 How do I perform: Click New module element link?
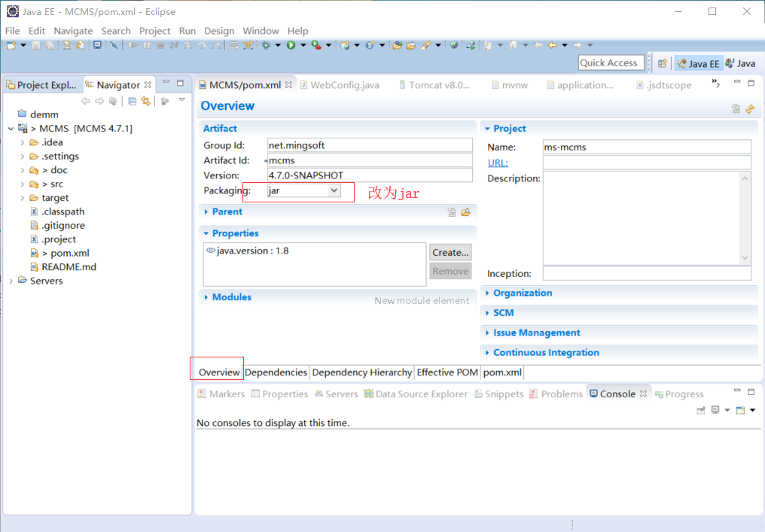(x=422, y=301)
